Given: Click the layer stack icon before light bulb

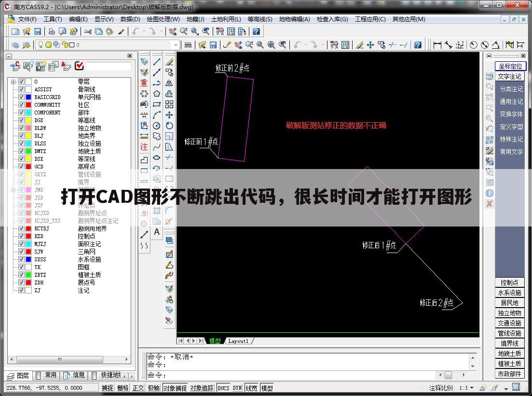Looking at the screenshot, I should tap(15, 45).
